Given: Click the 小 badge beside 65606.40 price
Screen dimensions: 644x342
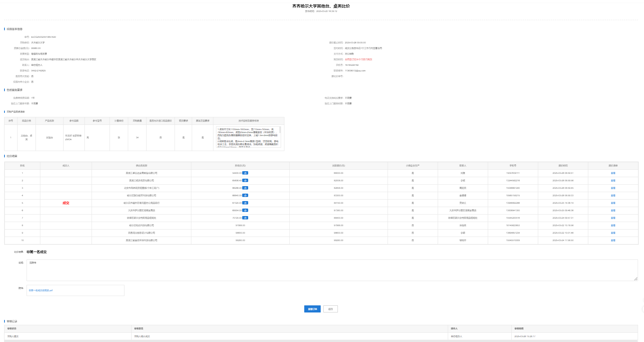Looking at the screenshot, I should [245, 181].
